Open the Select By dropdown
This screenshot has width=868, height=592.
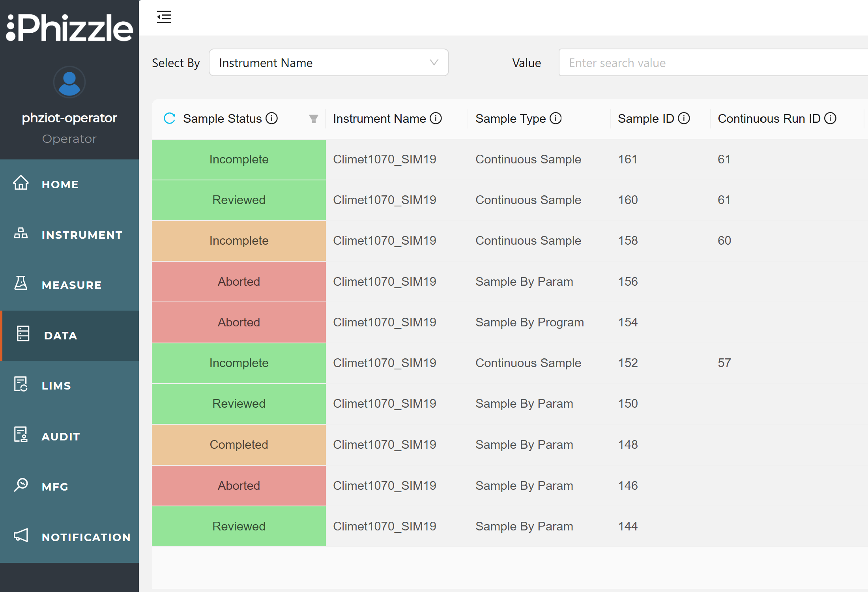(329, 62)
